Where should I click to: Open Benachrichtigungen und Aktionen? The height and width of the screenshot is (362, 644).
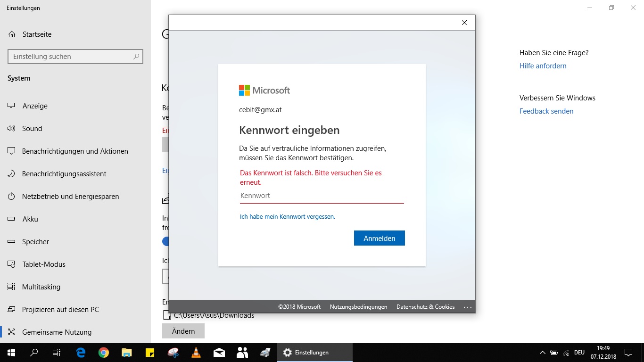pos(75,151)
